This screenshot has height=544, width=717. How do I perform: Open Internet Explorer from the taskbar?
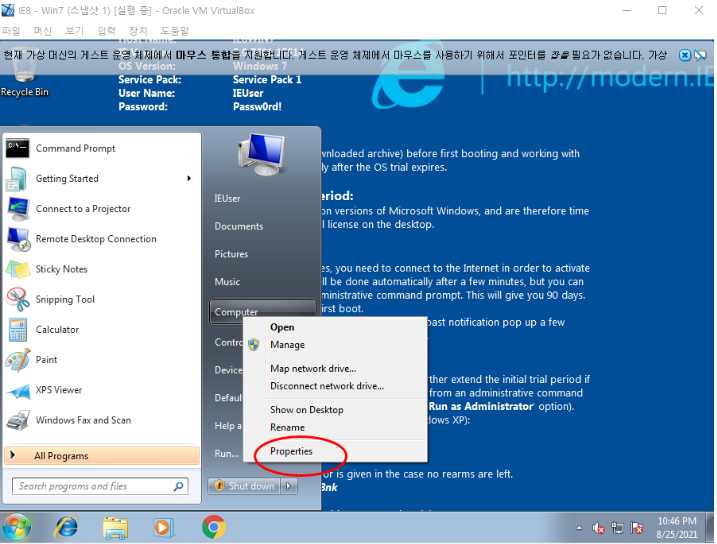pos(67,527)
